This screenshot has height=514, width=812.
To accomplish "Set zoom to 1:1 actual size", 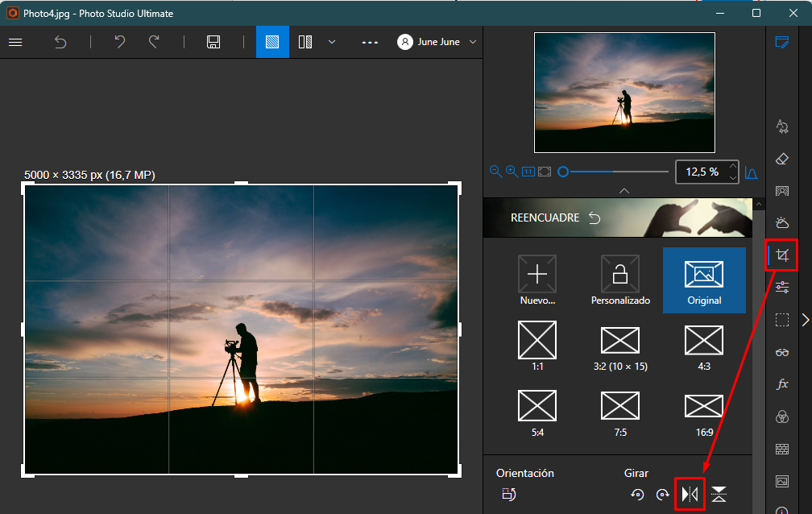I will click(x=528, y=172).
